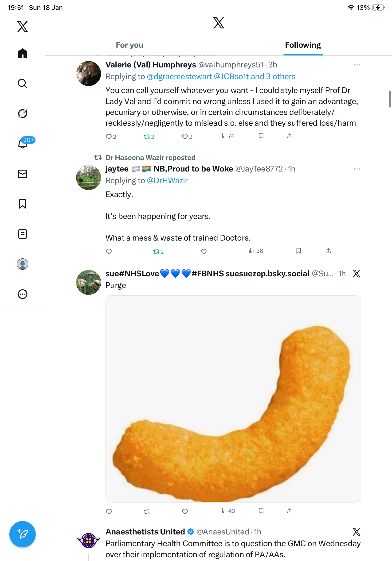Open Grok from the sidebar
Viewport: 392px width, 561px height.
(23, 113)
